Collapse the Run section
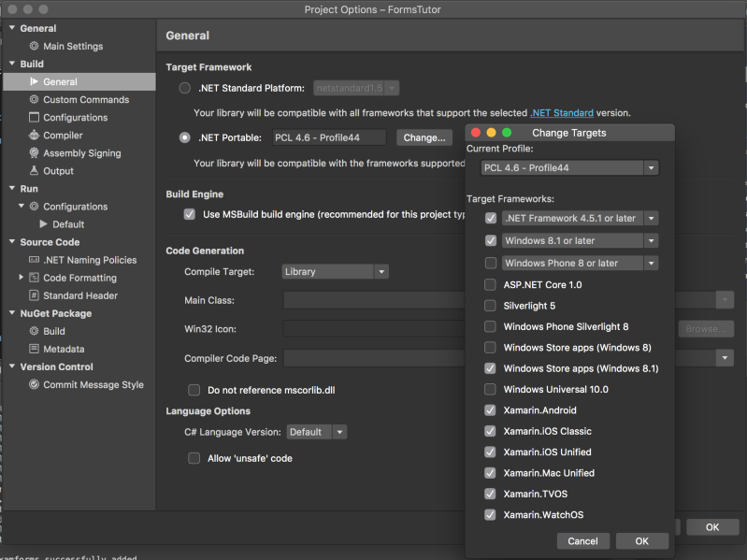This screenshot has height=560, width=747. [12, 188]
